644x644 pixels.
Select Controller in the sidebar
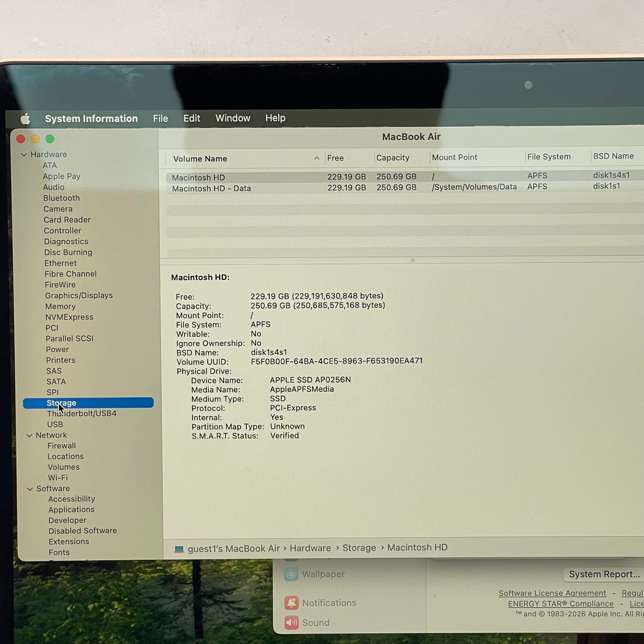coord(62,230)
